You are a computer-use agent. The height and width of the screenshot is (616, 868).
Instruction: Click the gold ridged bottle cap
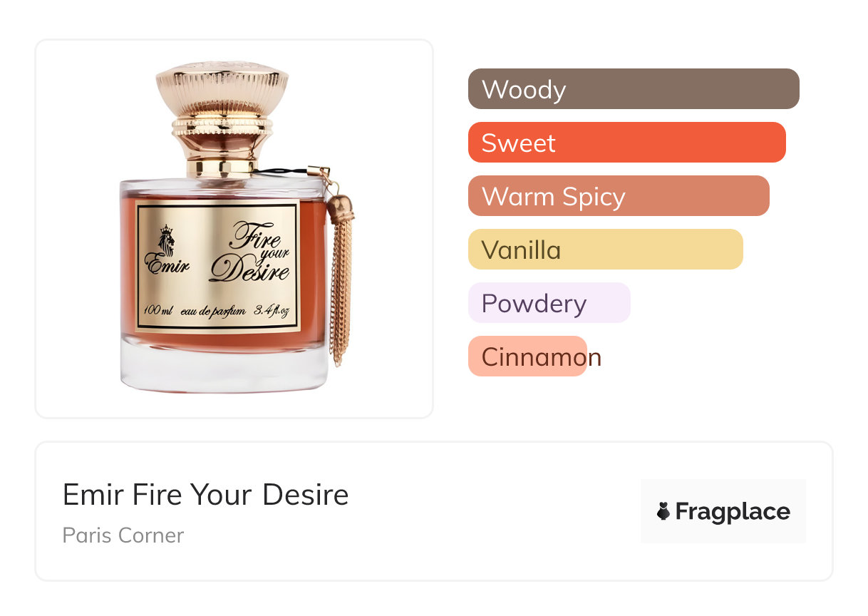click(222, 119)
